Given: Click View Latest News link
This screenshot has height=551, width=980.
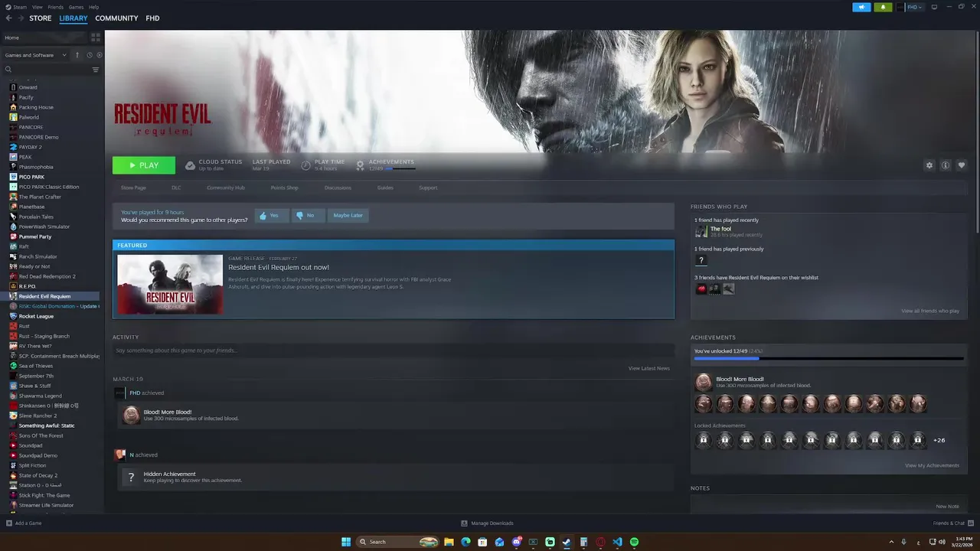Looking at the screenshot, I should click(649, 368).
